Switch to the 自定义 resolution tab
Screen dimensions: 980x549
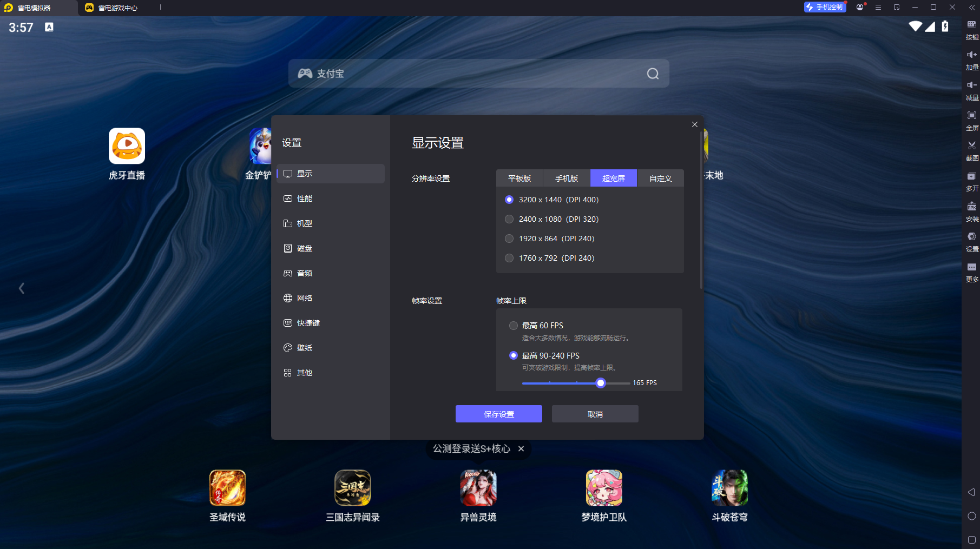(661, 178)
